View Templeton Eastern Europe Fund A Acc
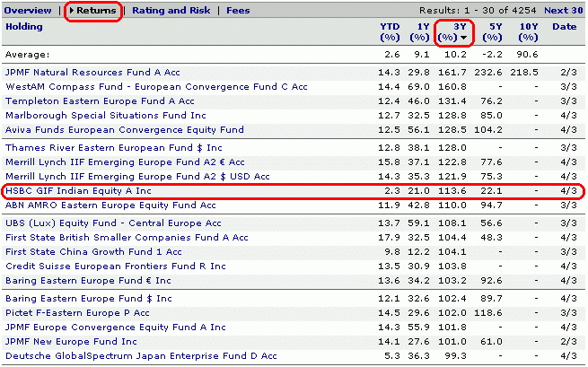 [x=100, y=101]
